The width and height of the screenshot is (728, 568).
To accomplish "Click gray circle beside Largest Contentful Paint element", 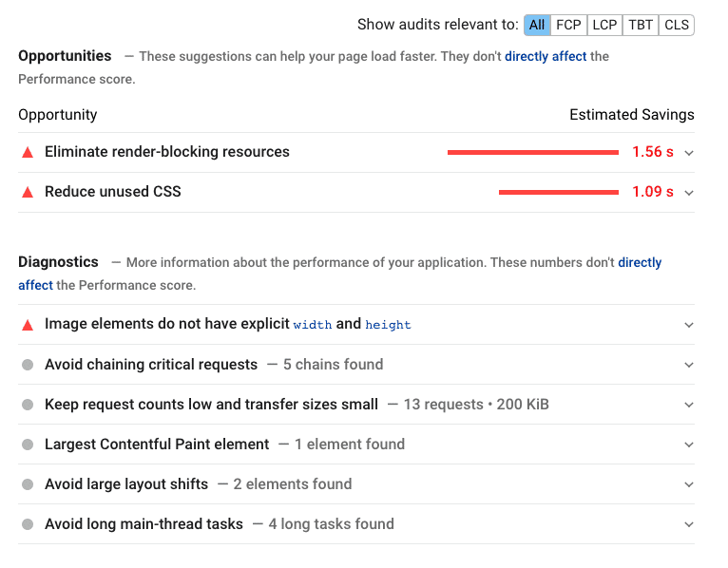I will 28,445.
